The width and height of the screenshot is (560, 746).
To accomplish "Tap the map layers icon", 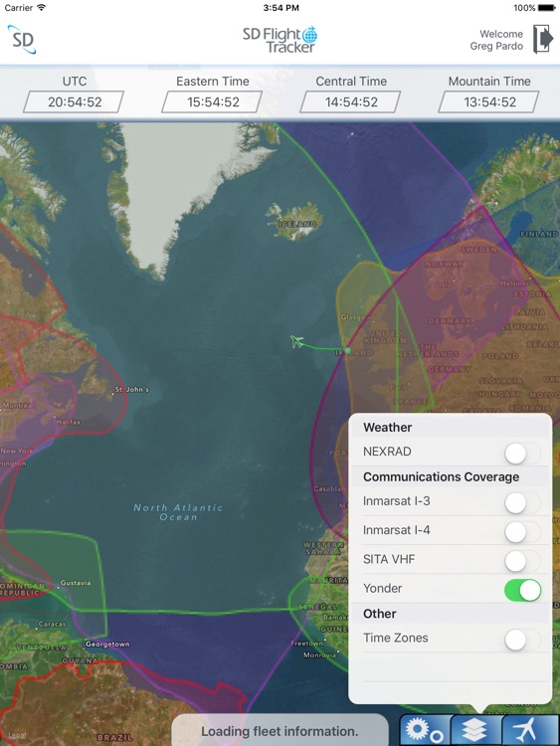I will tap(475, 730).
